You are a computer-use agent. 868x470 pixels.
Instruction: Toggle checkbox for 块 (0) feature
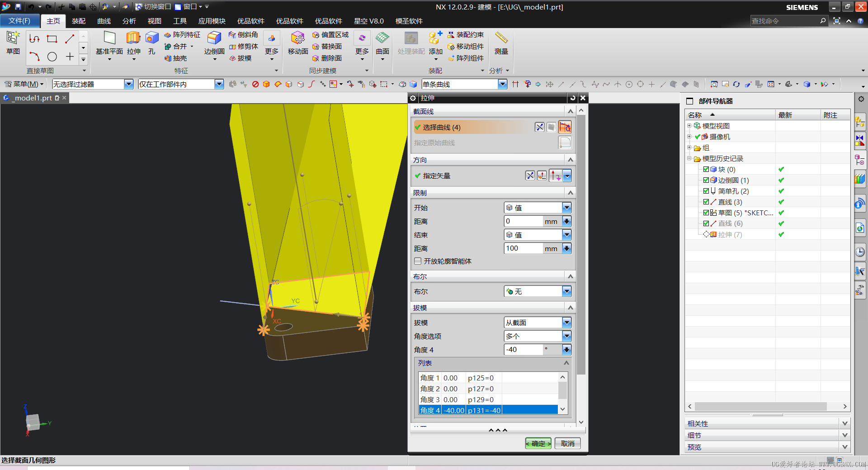pos(706,169)
